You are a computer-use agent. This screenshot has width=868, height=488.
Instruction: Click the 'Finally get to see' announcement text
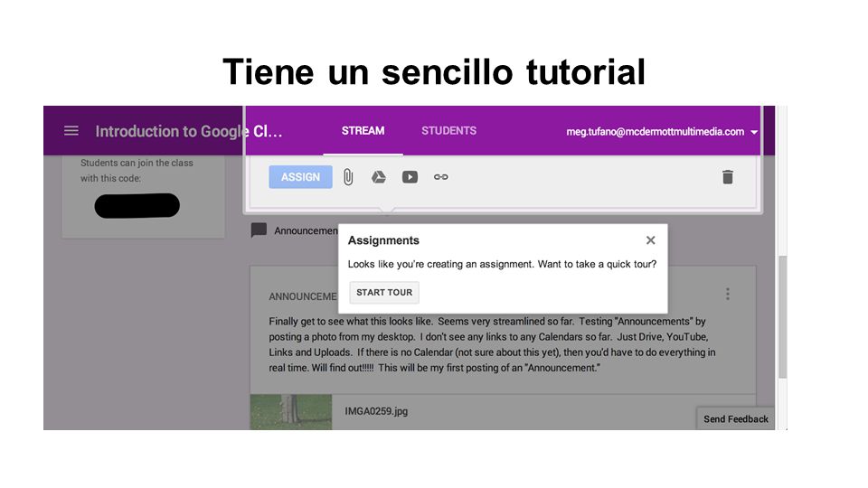pyautogui.click(x=492, y=344)
